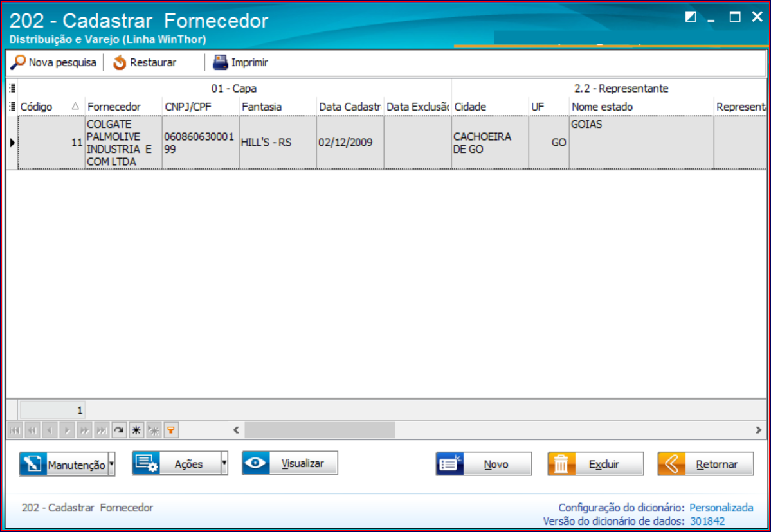
Task: Select the HILL'S - RS cell
Action: (x=278, y=143)
